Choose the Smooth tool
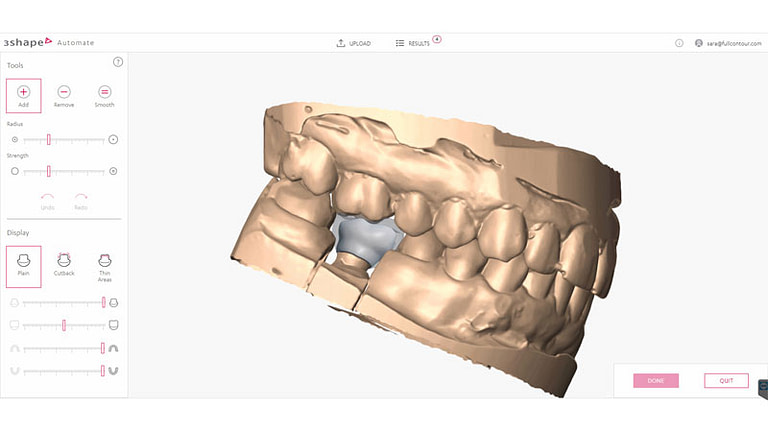This screenshot has width=768, height=432. (x=104, y=94)
